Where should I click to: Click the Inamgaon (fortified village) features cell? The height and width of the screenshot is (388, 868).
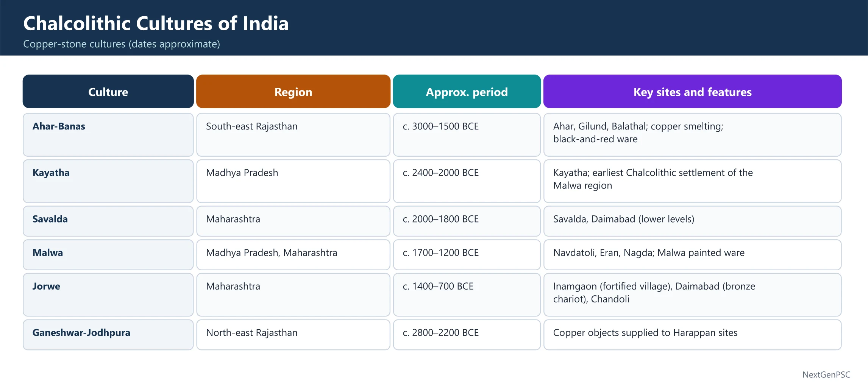pyautogui.click(x=692, y=295)
